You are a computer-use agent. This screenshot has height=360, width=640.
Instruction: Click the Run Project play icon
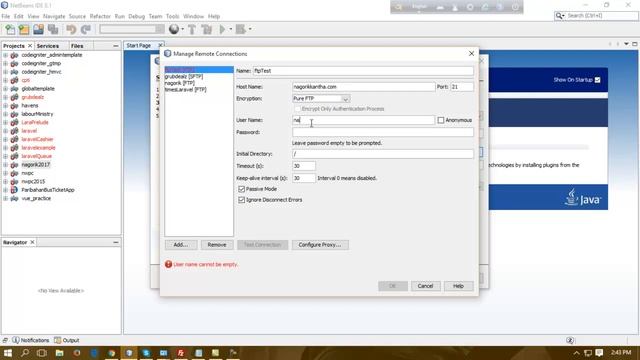pyautogui.click(x=222, y=29)
